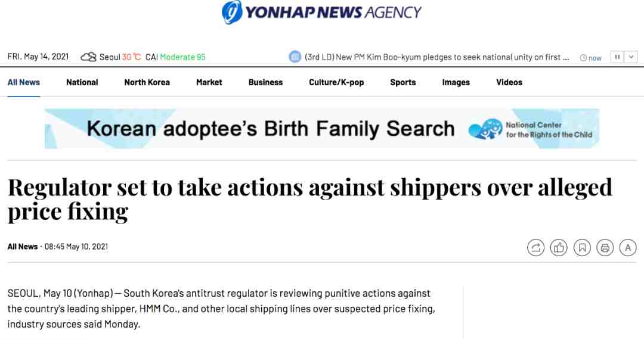Click the Seoul weather cloud icon
This screenshot has width=644, height=339.
click(88, 57)
